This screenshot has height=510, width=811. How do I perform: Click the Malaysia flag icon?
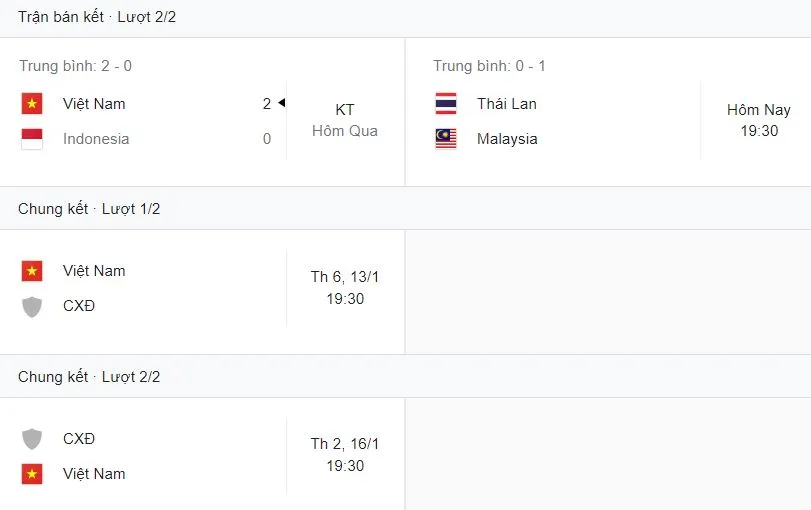click(x=446, y=139)
